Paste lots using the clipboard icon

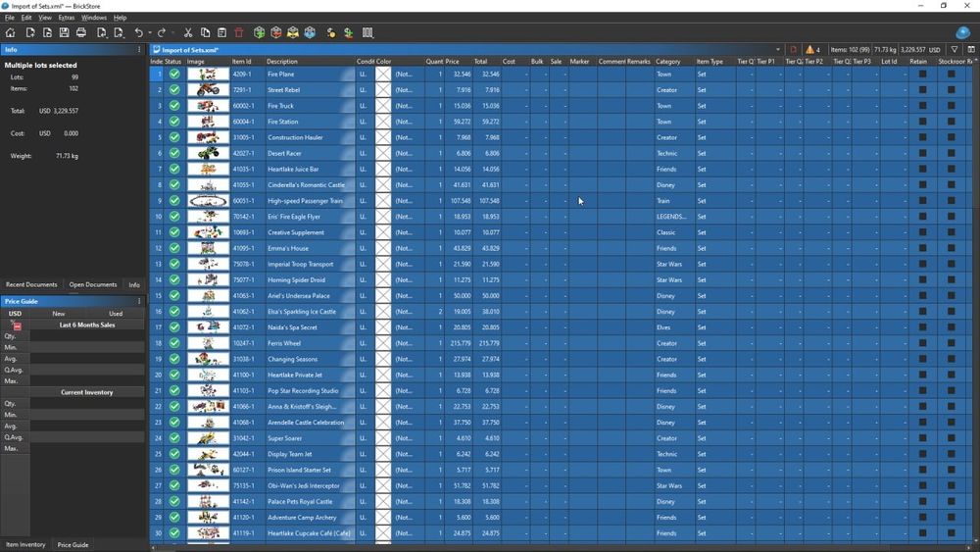pyautogui.click(x=221, y=32)
